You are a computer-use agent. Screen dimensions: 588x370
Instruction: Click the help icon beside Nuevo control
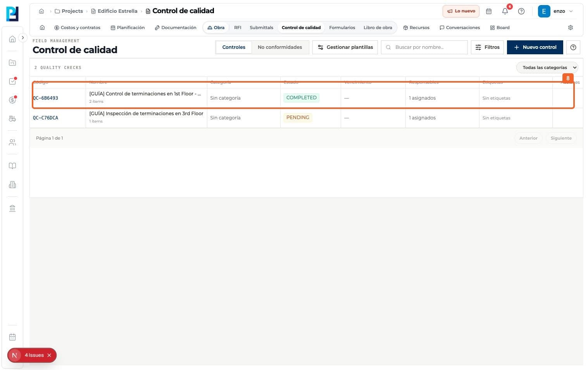click(x=573, y=47)
